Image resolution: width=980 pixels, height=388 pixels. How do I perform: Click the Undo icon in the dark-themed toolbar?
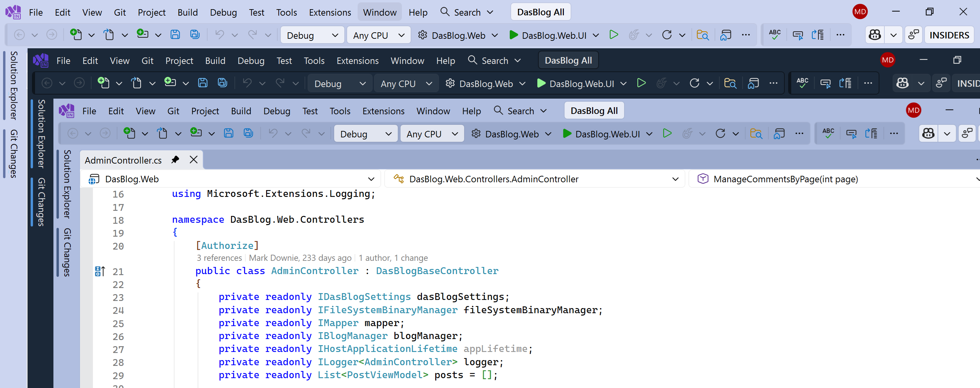tap(247, 83)
